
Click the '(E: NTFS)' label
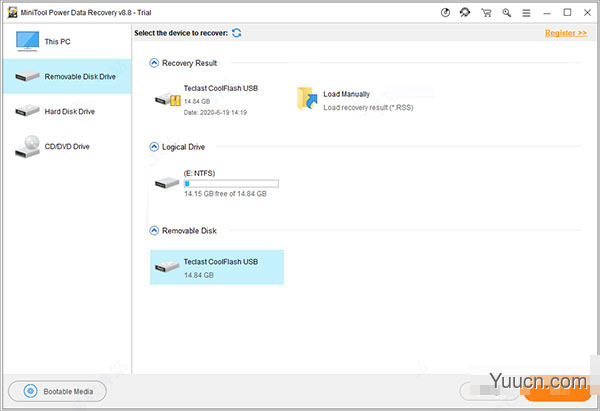[199, 173]
